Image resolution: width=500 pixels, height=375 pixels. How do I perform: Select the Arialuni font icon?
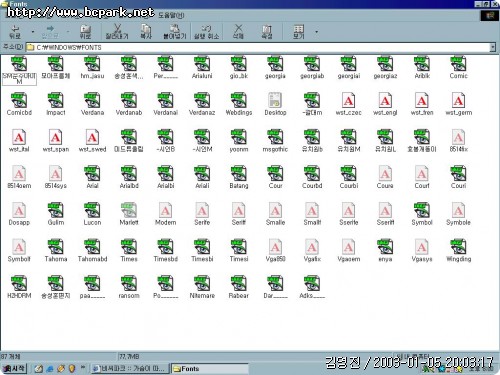coord(202,68)
